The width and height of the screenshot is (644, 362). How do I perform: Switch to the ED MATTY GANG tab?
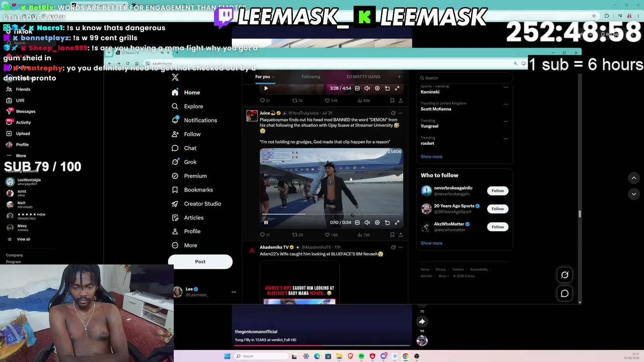pyautogui.click(x=363, y=77)
